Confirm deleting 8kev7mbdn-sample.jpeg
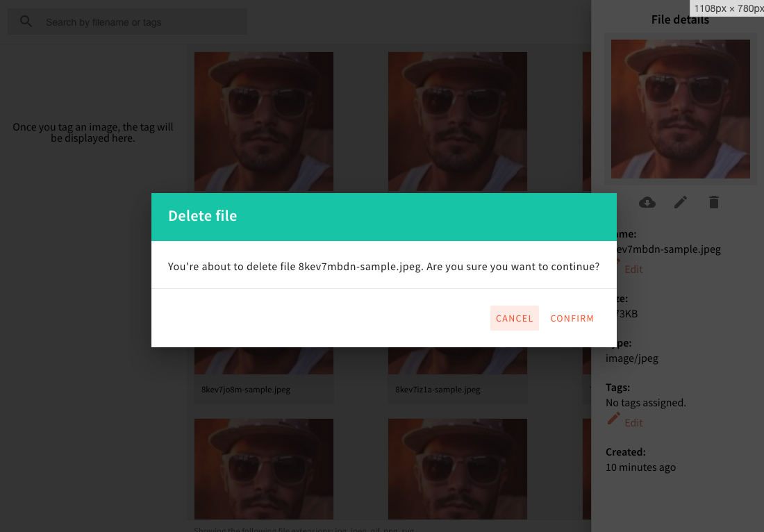The width and height of the screenshot is (764, 532). coord(572,318)
